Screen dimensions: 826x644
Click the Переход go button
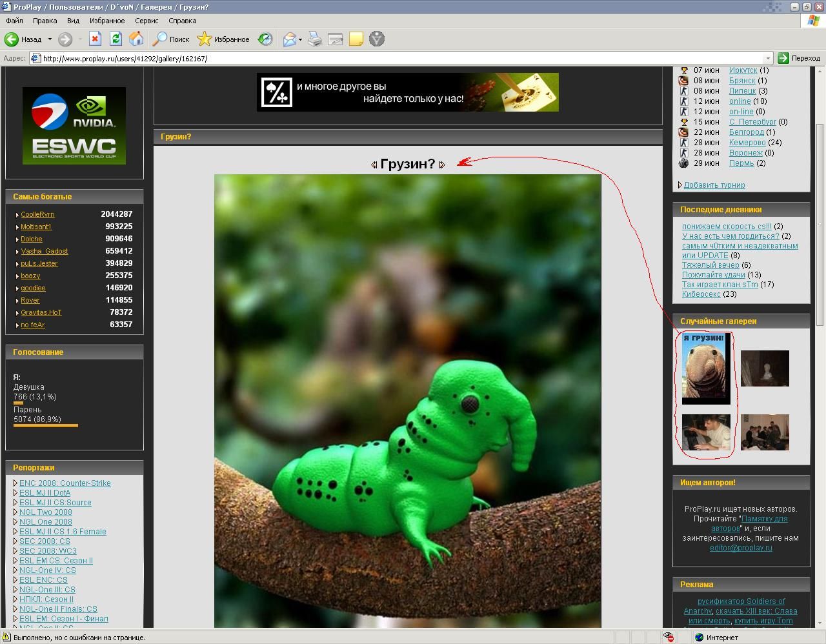point(799,58)
